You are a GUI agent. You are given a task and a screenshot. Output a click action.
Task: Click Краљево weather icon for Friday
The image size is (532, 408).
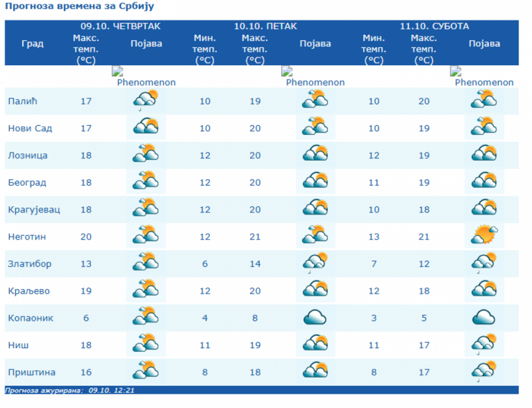[315, 291]
